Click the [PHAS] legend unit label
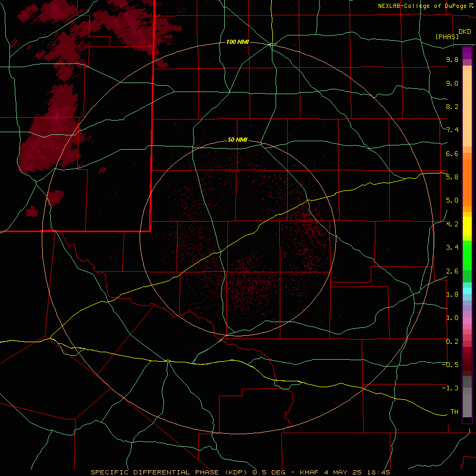This screenshot has width=476, height=476. [x=447, y=36]
